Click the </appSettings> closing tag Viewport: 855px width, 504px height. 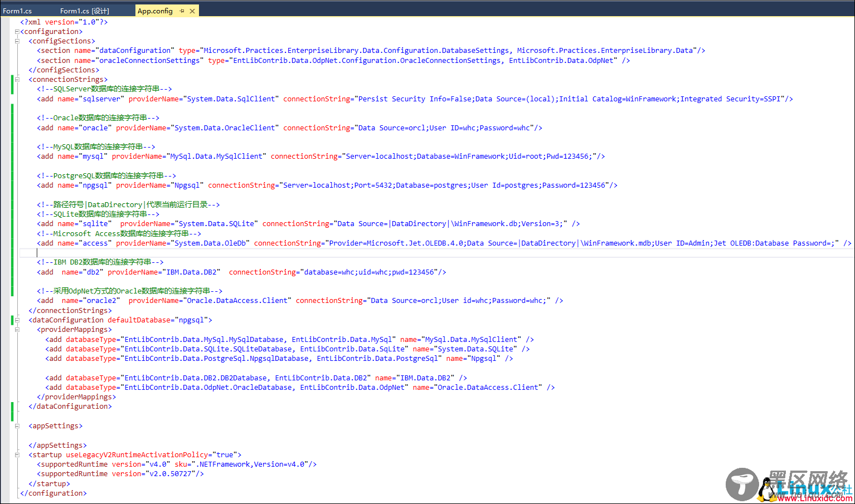(57, 446)
